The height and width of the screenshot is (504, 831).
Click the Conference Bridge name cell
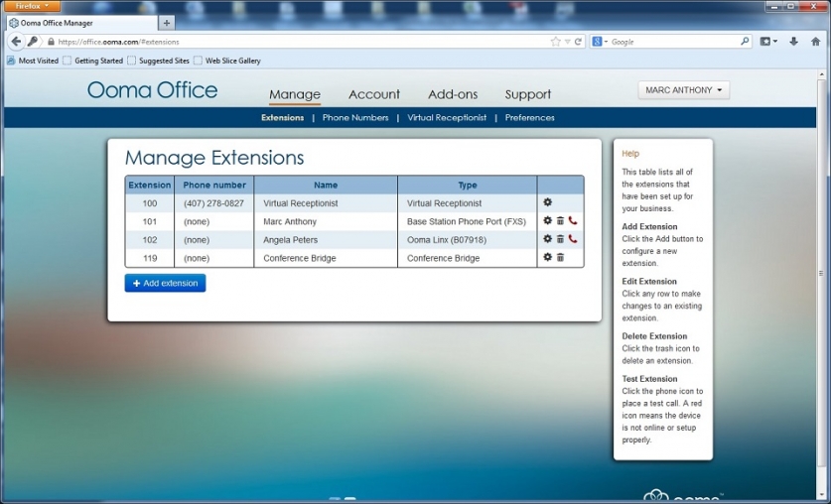(326, 258)
